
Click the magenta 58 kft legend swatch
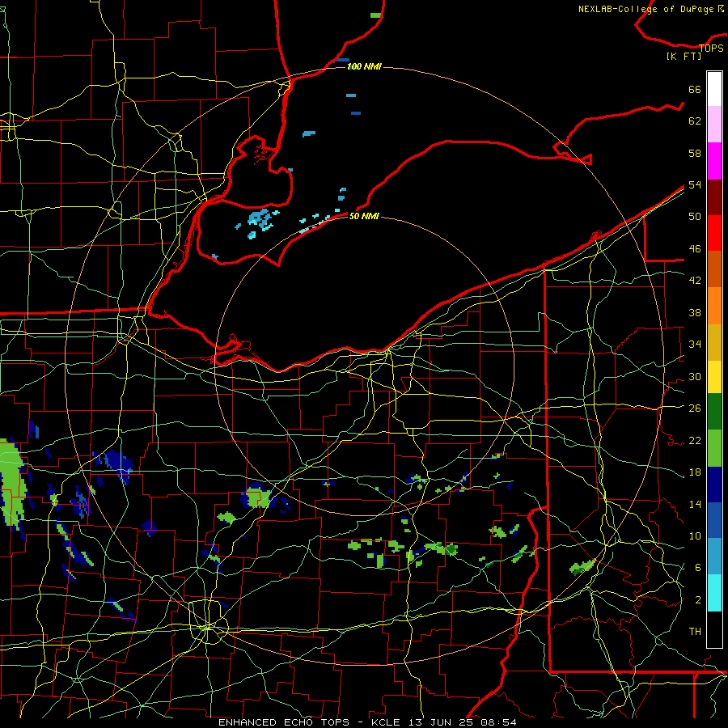(x=714, y=161)
